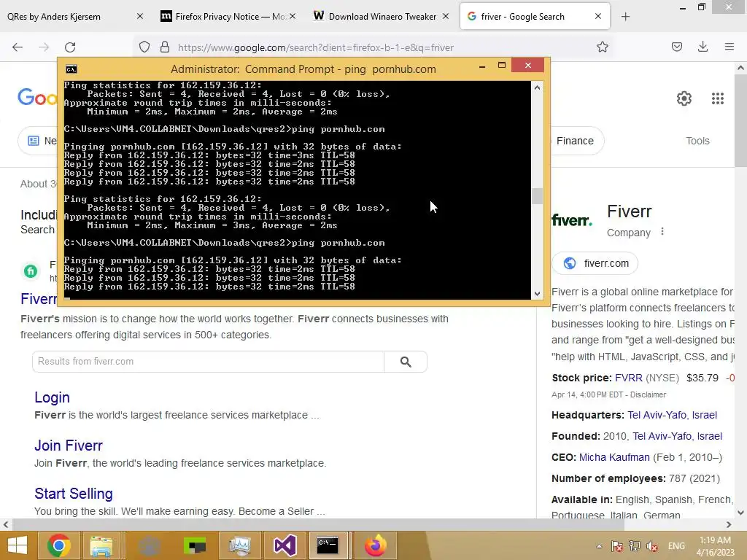This screenshot has height=560, width=747.
Task: Open the Start Selling sitelink
Action: click(74, 494)
